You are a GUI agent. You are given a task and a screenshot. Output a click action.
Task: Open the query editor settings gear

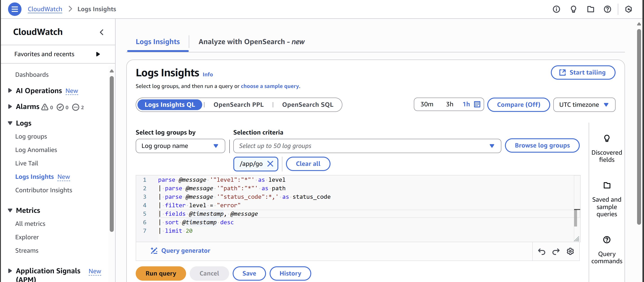(570, 252)
